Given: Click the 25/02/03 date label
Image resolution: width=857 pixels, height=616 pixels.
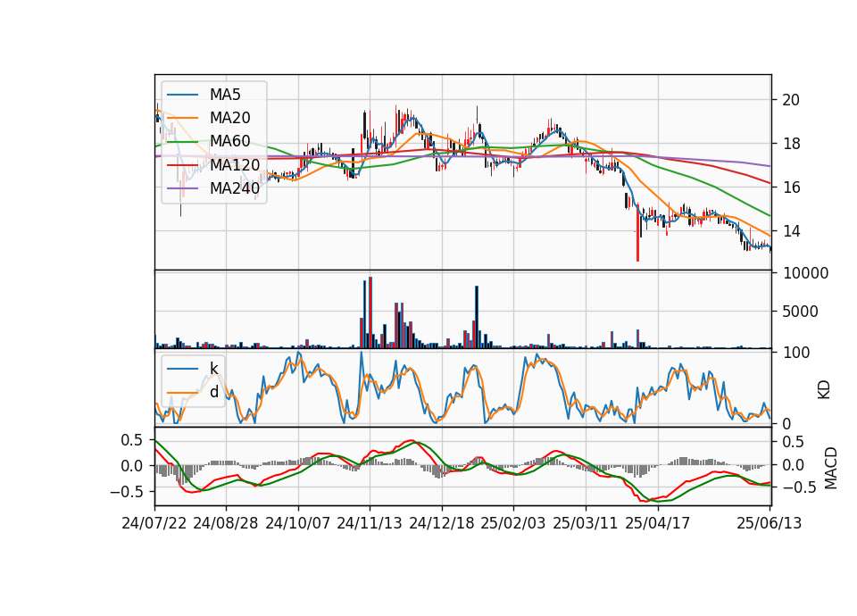Looking at the screenshot, I should [513, 523].
